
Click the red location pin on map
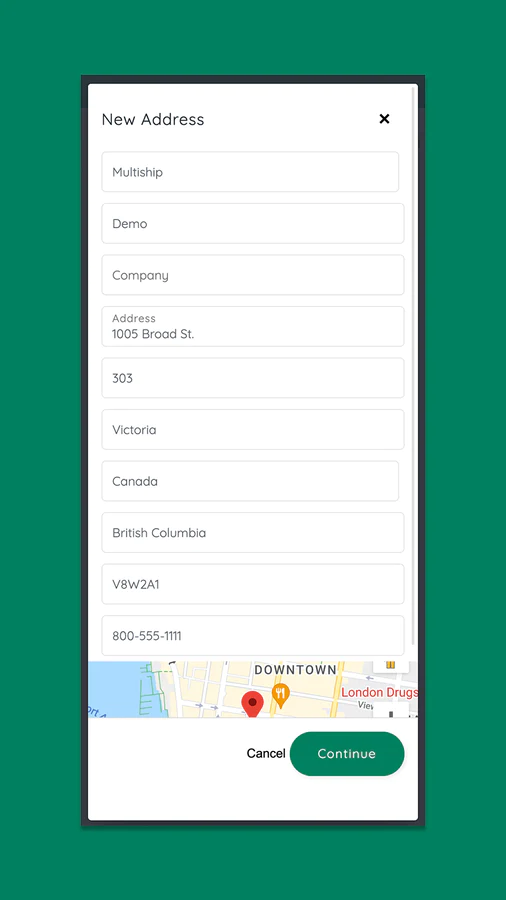click(x=252, y=704)
